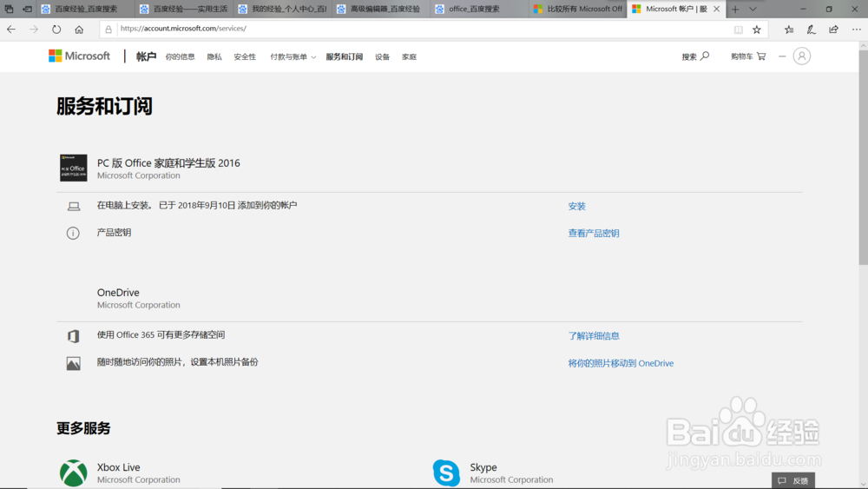
Task: Click the Xbox Live service title
Action: point(118,467)
